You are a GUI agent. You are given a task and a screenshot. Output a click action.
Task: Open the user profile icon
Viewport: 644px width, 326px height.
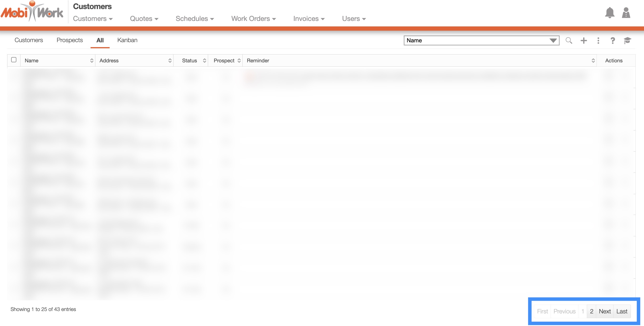click(626, 13)
